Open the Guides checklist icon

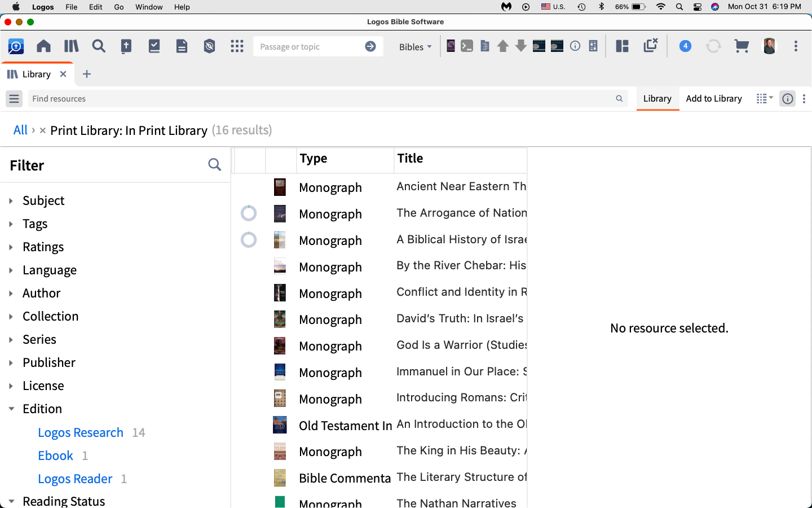click(154, 46)
